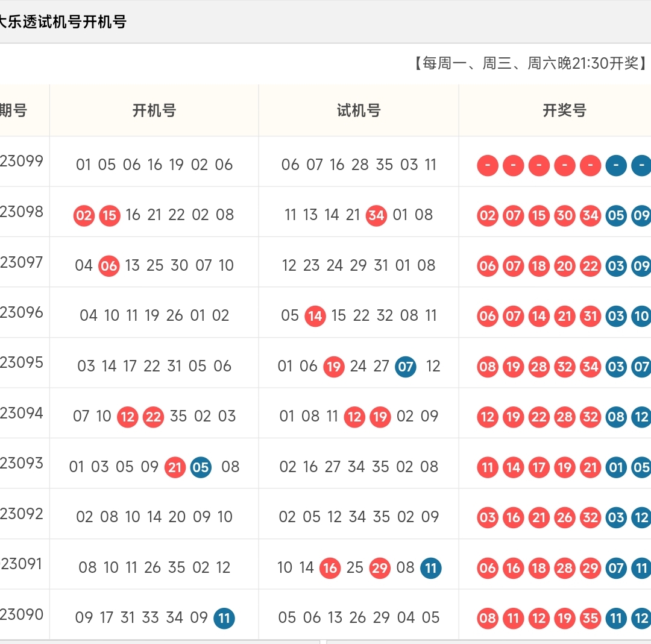The width and height of the screenshot is (651, 644).
Task: Select issue number 23095
Action: point(22,362)
